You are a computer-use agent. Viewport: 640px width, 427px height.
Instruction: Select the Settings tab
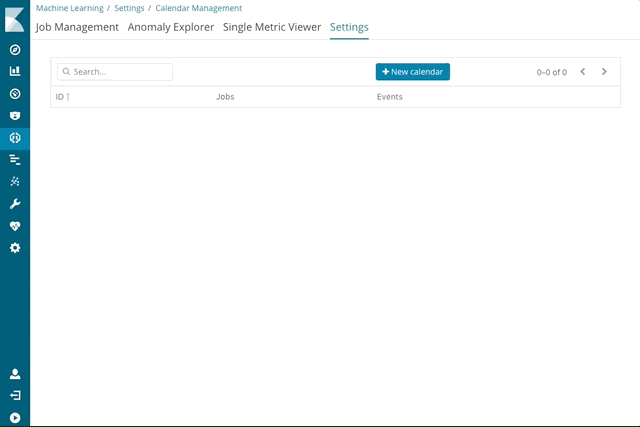[349, 27]
